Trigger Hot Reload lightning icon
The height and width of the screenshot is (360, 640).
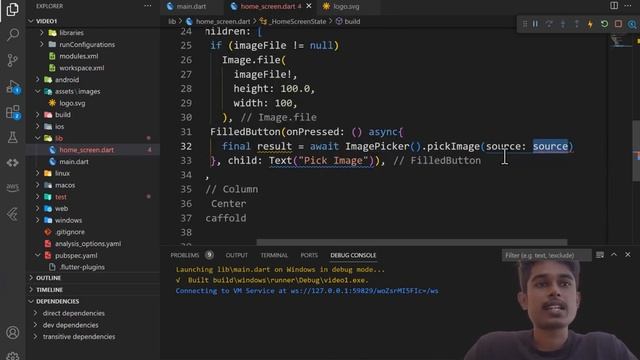point(590,24)
